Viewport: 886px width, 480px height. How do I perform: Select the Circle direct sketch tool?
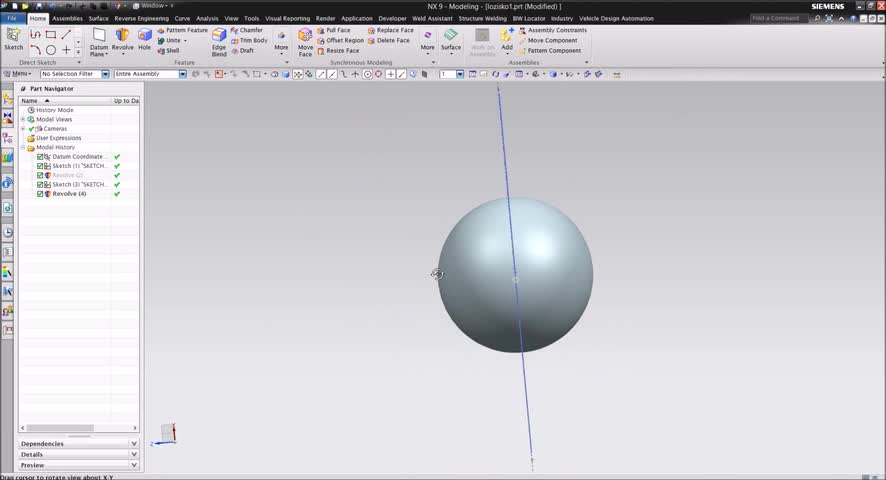tap(51, 50)
